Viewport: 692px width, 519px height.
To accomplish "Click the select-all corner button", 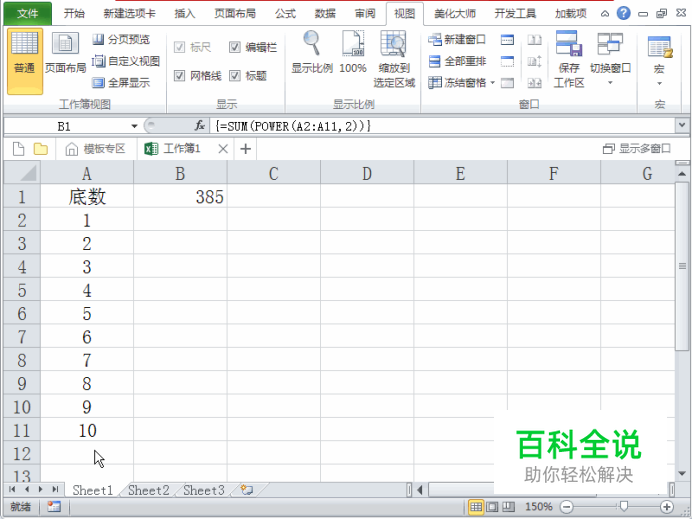I will pyautogui.click(x=22, y=173).
